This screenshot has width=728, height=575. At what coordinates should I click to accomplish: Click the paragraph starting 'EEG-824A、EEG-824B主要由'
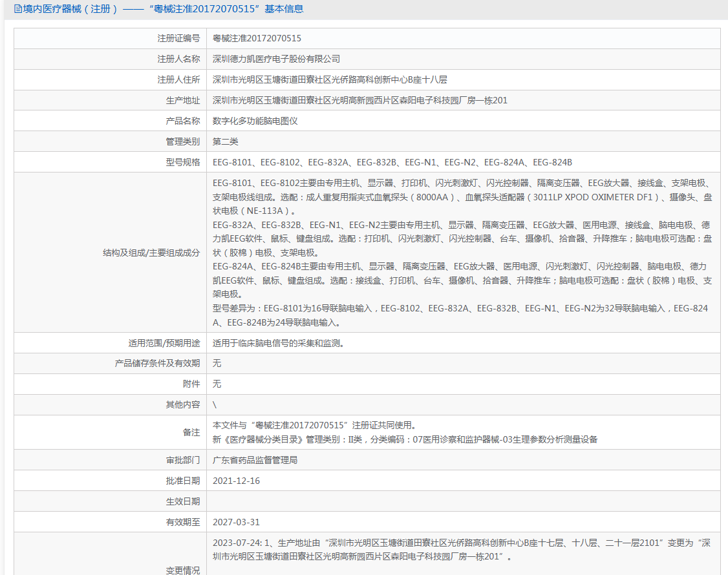pos(462,280)
